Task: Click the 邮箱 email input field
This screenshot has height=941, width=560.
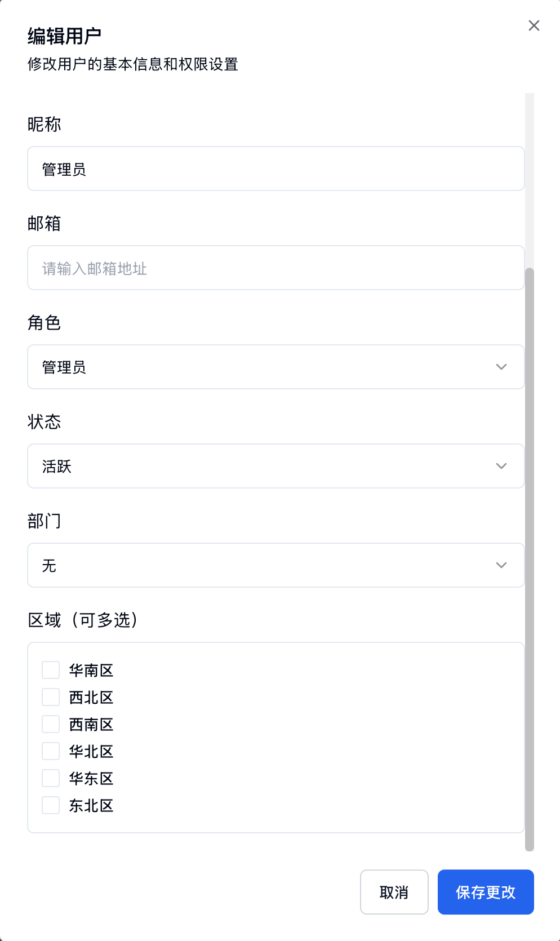Action: [276, 268]
